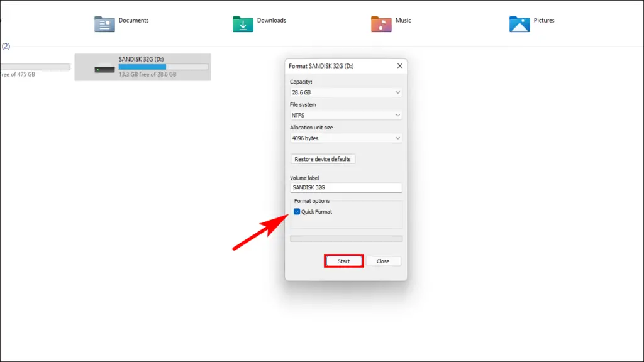Select the SANDISK 32G drive icon
644x362 pixels.
pyautogui.click(x=105, y=69)
